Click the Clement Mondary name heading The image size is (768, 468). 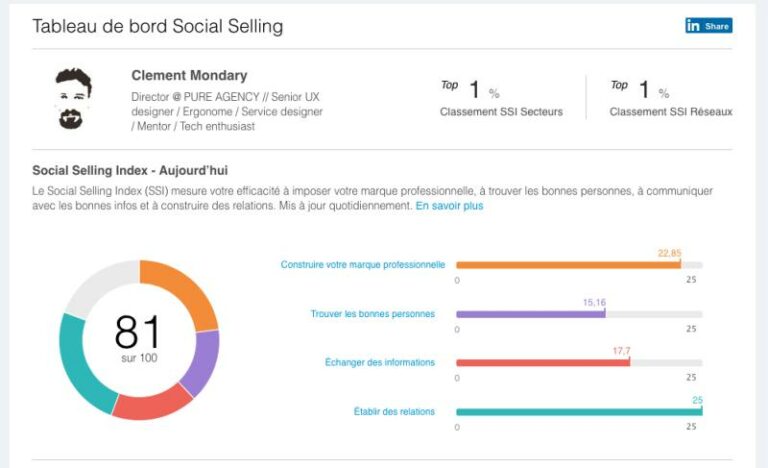pos(189,75)
